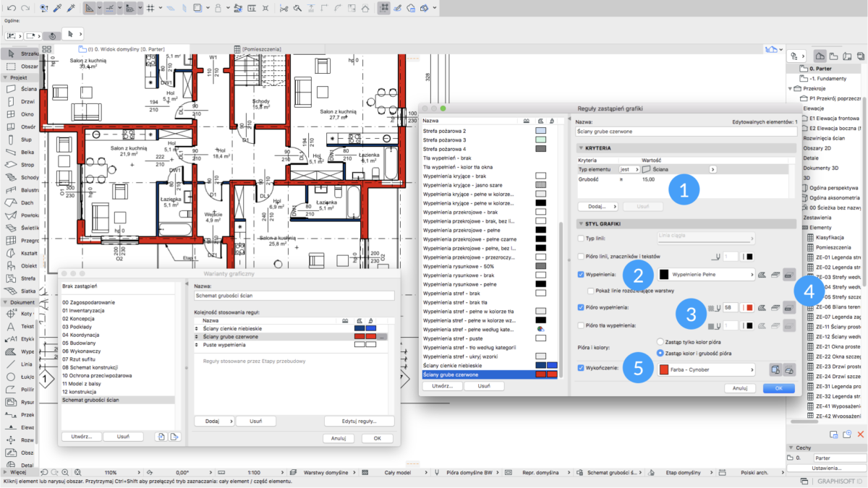Viewport: 868px width, 488px height.
Task: Click red pen color swatch for Pióro wypełnienia
Action: point(749,307)
